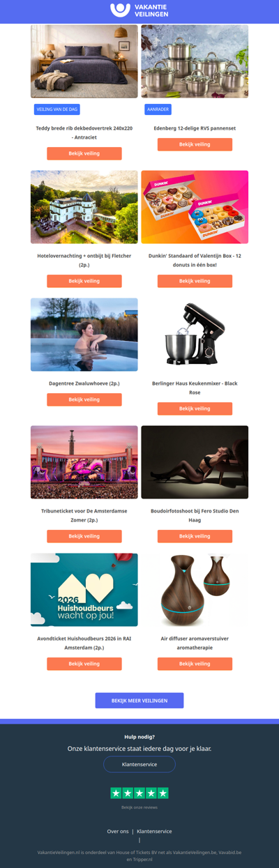The image size is (279, 868).
Task: Click the 'Bekijk meer veilingen' button
Action: (x=139, y=701)
